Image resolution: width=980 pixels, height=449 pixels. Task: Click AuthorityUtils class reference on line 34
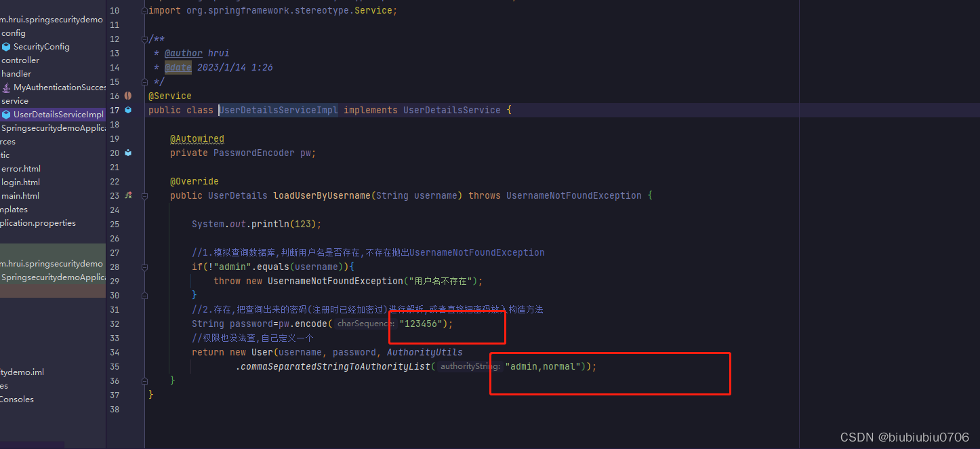pyautogui.click(x=425, y=352)
